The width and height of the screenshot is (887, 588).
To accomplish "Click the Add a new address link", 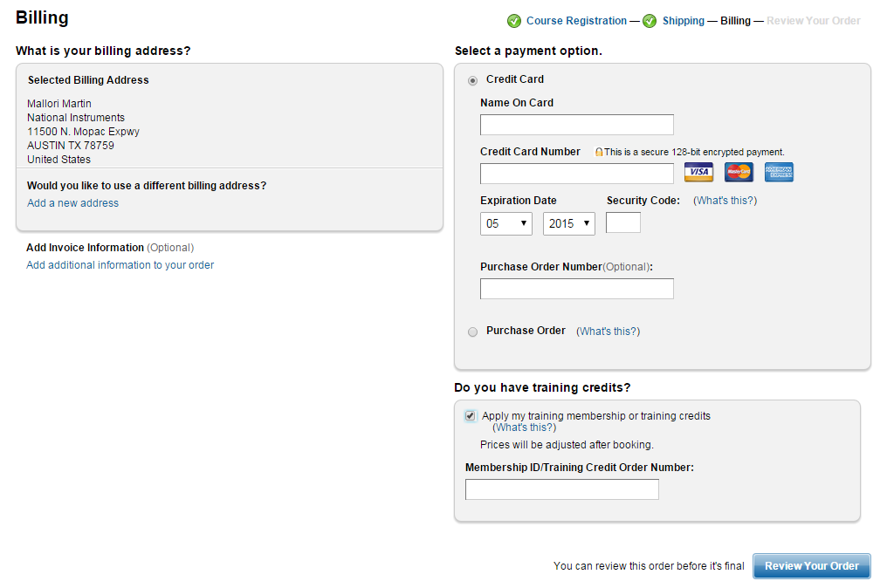I will click(x=72, y=203).
